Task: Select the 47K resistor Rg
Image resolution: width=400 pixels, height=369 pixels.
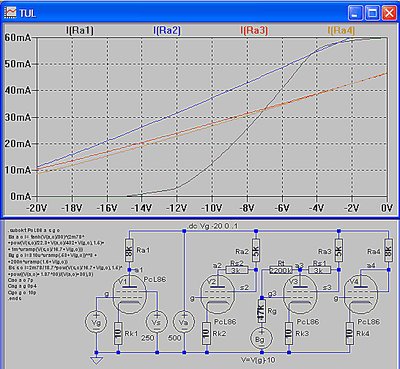Action: click(261, 311)
